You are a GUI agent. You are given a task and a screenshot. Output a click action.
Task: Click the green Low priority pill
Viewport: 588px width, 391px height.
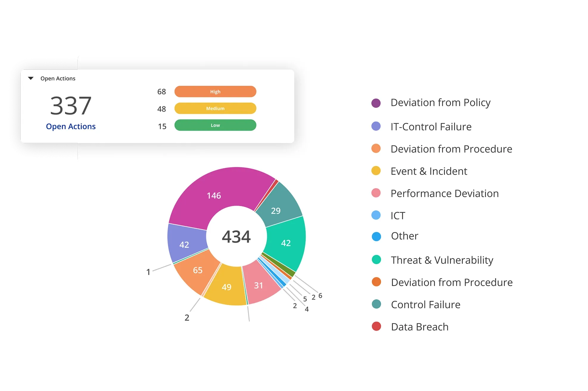click(215, 125)
